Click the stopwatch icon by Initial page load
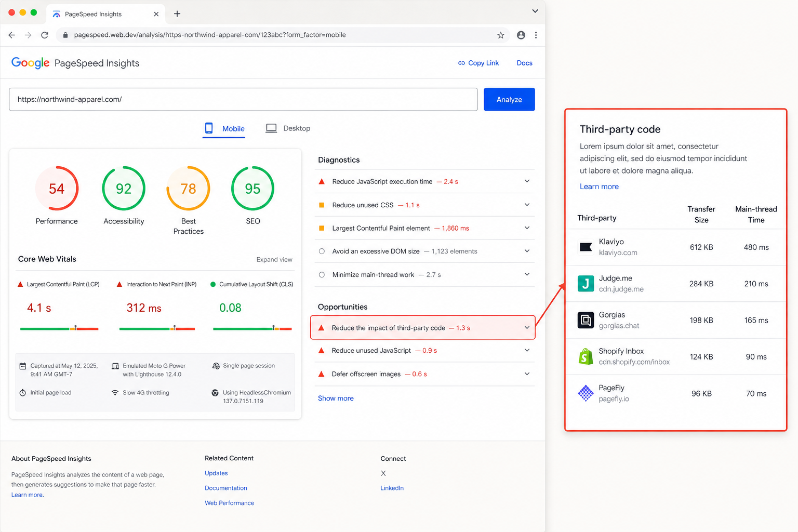The width and height of the screenshot is (798, 532). [x=23, y=393]
